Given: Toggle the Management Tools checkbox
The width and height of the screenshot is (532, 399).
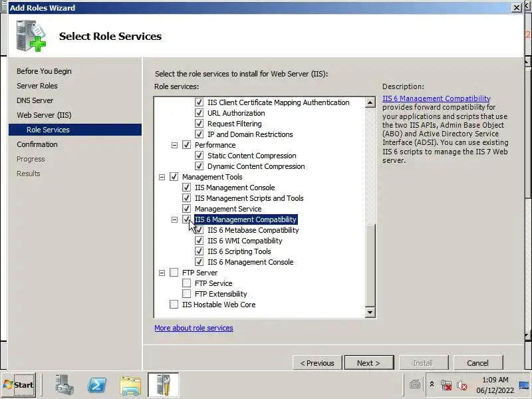Looking at the screenshot, I should pos(174,177).
